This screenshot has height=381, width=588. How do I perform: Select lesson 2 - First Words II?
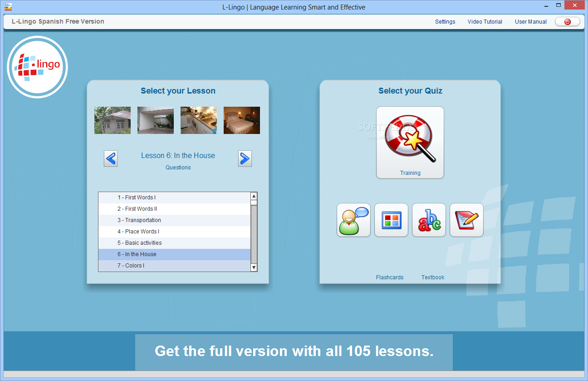click(x=174, y=209)
